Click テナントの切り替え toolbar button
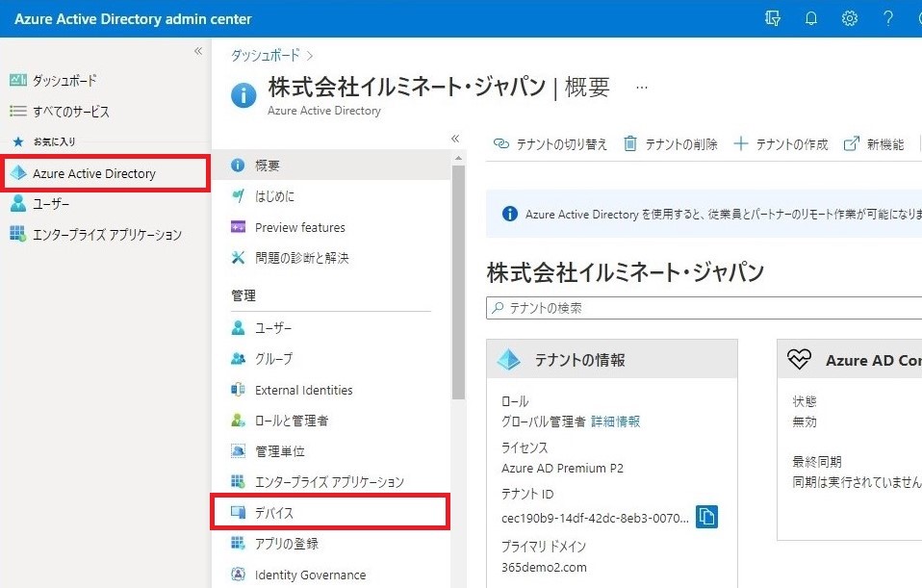 [551, 144]
